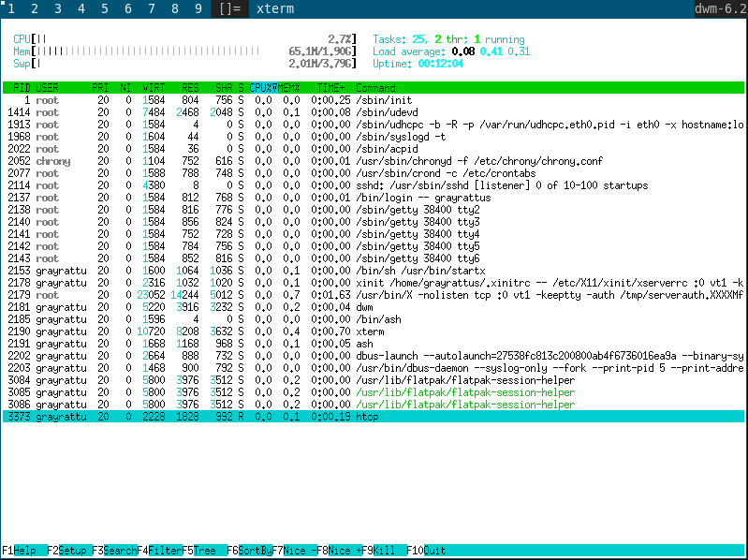748x560 pixels.
Task: Select the /usr/bin/X process row
Action: point(374,295)
